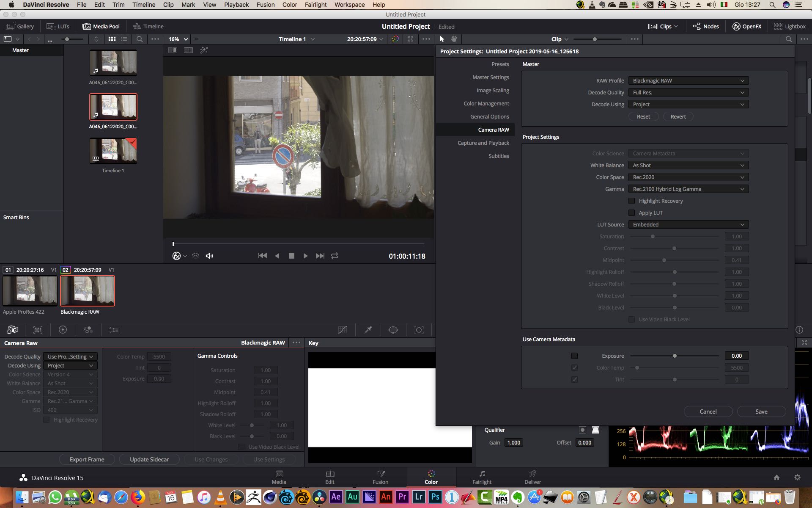Screen dimensions: 812x508
Task: Select the hand pan tool
Action: tap(454, 39)
